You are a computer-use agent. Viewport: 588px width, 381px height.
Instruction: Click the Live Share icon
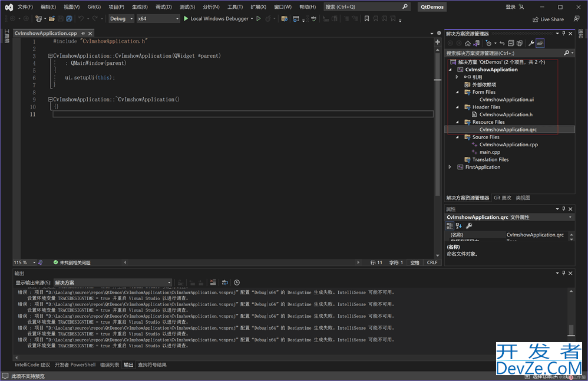pos(536,19)
